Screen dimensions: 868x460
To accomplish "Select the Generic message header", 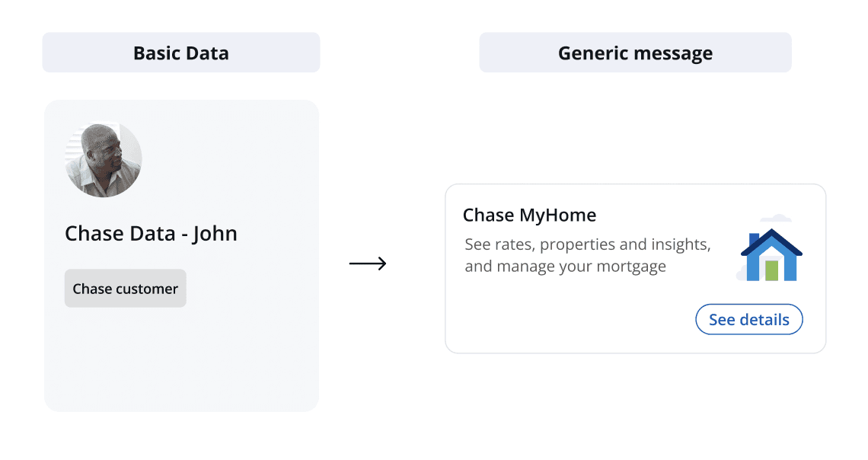I will (635, 53).
